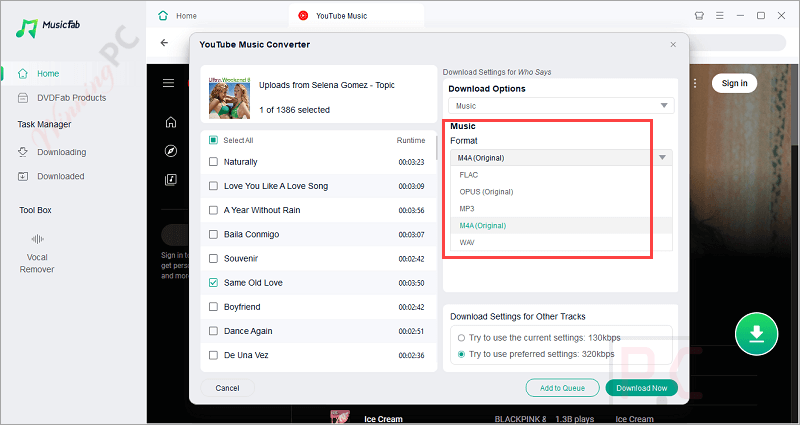800x425 pixels.
Task: Click YouTube Music library icon
Action: (171, 180)
